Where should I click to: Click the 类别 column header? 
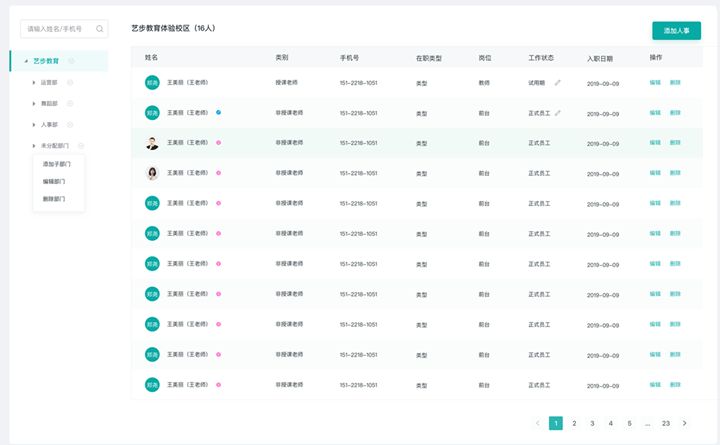coord(282,57)
